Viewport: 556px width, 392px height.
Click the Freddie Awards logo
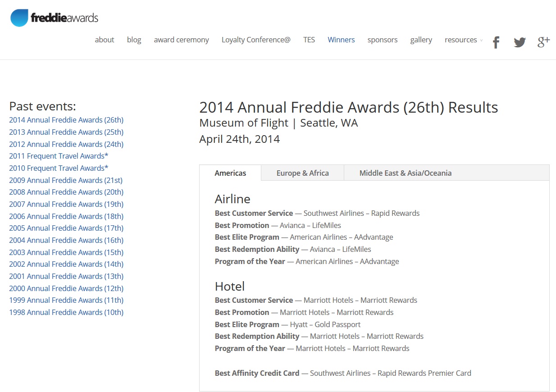pyautogui.click(x=54, y=18)
